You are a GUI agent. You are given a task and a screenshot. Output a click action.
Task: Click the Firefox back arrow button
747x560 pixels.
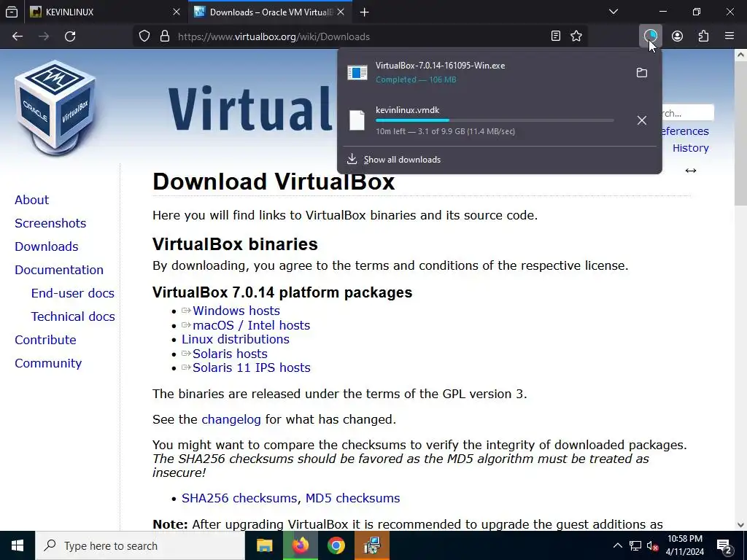(18, 36)
